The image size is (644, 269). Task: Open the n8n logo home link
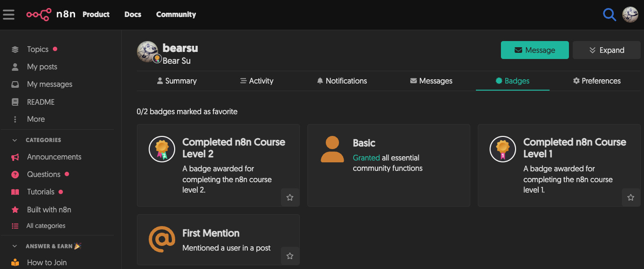[x=51, y=15]
